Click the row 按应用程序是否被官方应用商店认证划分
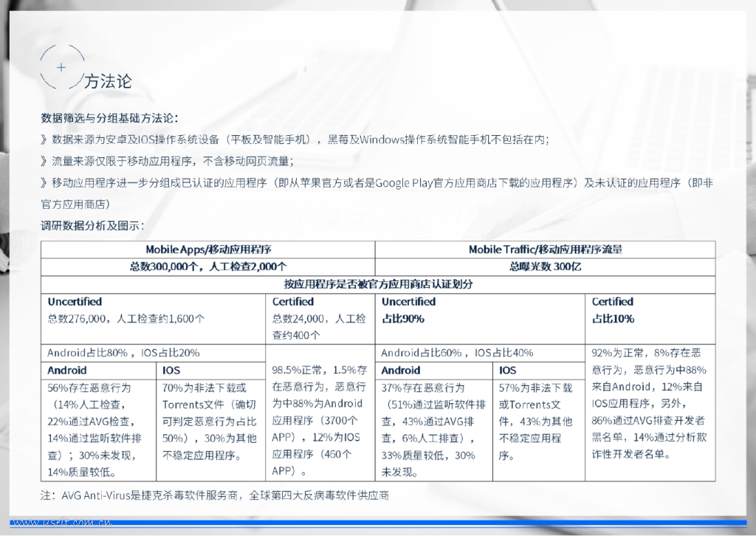Viewport: 756px width, 536px height. [378, 284]
